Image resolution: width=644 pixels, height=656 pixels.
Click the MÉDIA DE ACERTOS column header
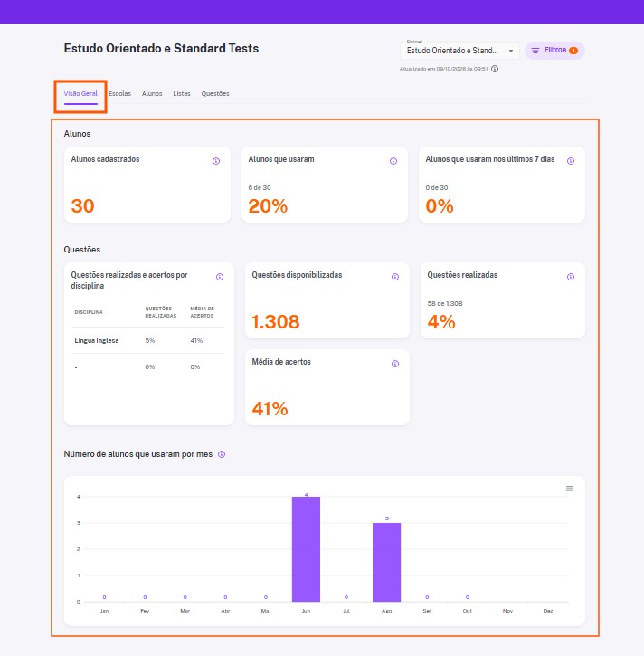click(x=202, y=312)
